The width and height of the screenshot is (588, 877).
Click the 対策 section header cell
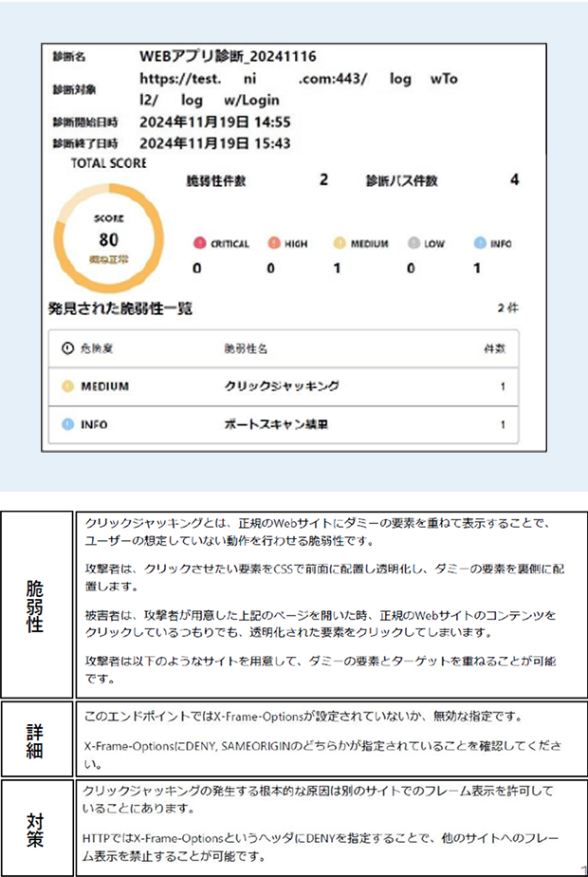[x=37, y=828]
